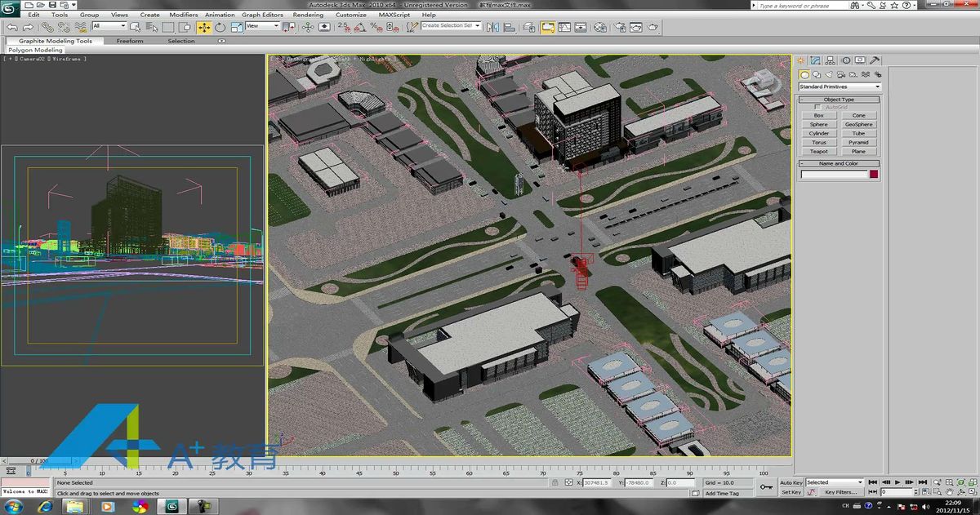Click the Key Filters button
This screenshot has width=980, height=515.
click(x=840, y=492)
